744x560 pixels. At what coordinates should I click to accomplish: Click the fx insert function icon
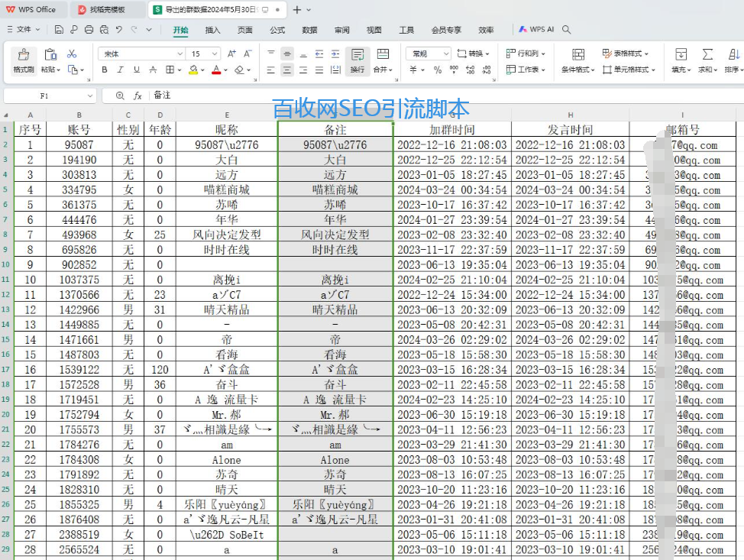137,95
